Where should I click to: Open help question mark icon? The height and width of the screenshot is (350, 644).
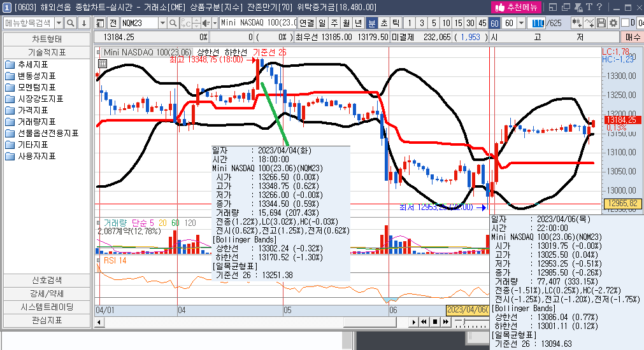599,7
